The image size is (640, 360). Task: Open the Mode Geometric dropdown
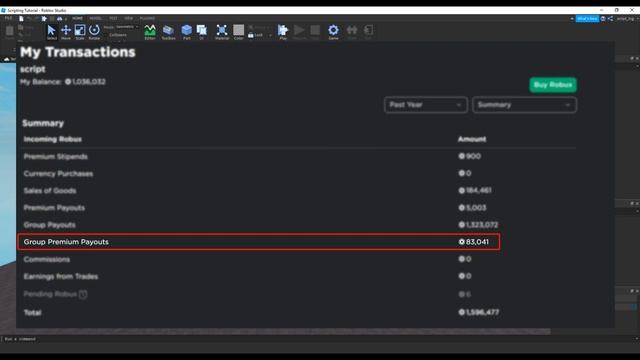(127, 27)
